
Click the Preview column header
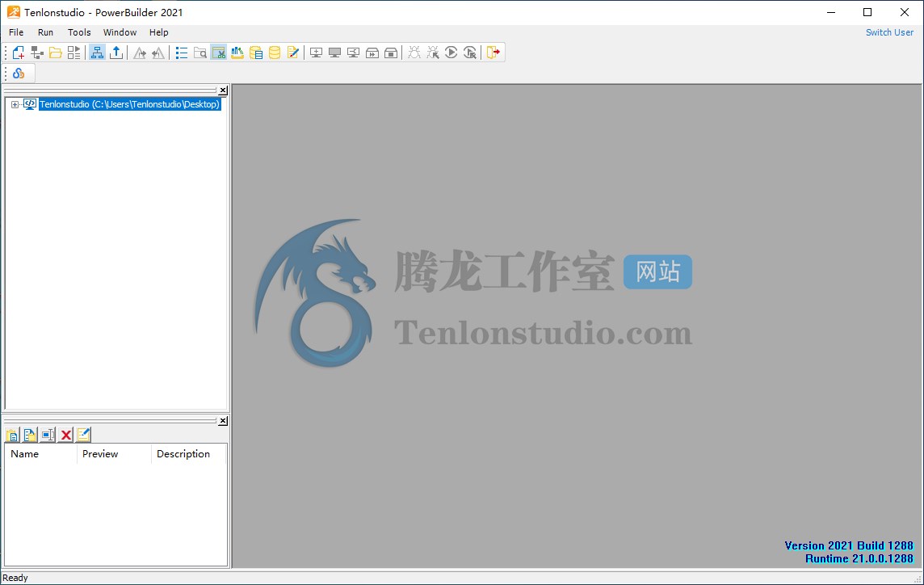click(114, 454)
